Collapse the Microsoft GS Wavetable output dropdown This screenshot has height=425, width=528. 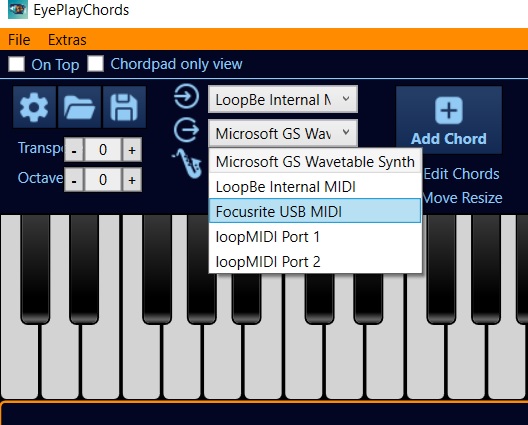coord(283,133)
